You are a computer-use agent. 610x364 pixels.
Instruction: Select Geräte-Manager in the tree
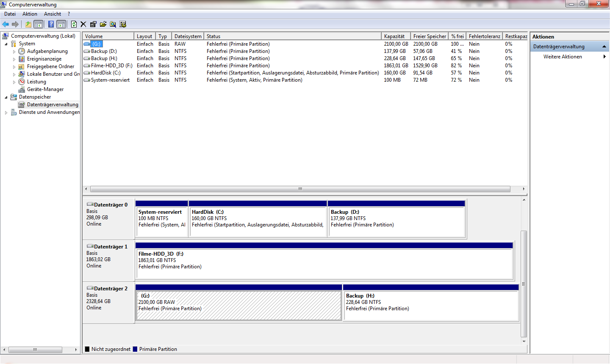45,89
